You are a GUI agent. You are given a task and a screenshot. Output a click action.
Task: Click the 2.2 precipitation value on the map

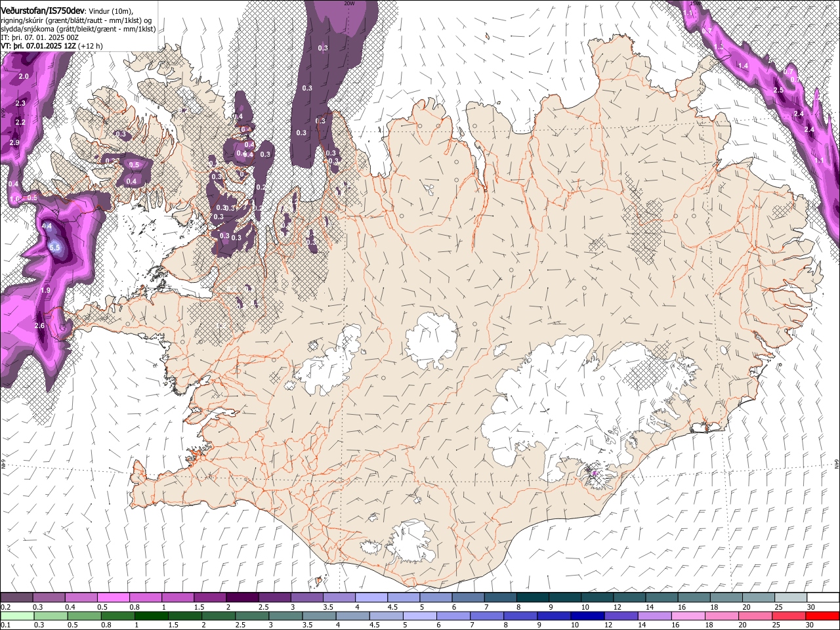tap(20, 122)
